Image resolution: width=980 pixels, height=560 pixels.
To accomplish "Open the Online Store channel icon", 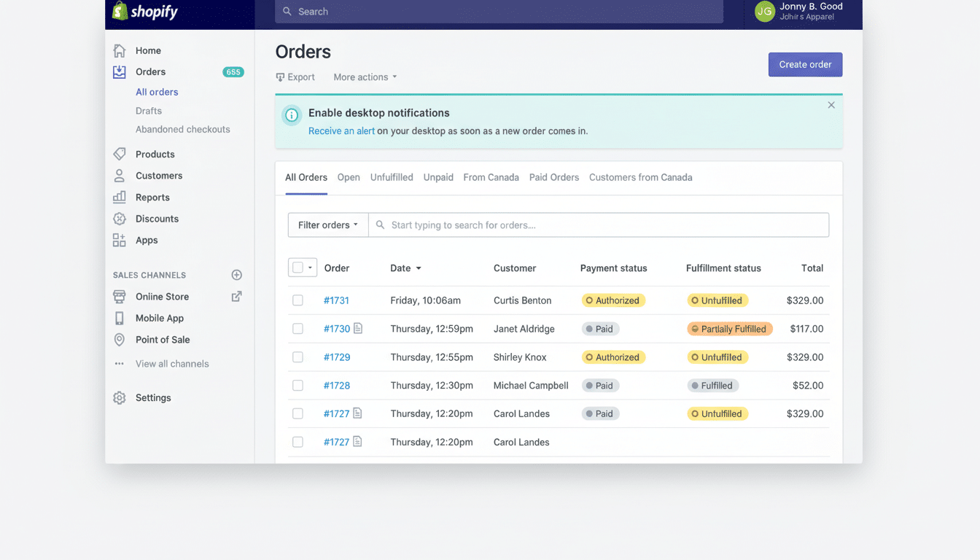I will tap(119, 296).
